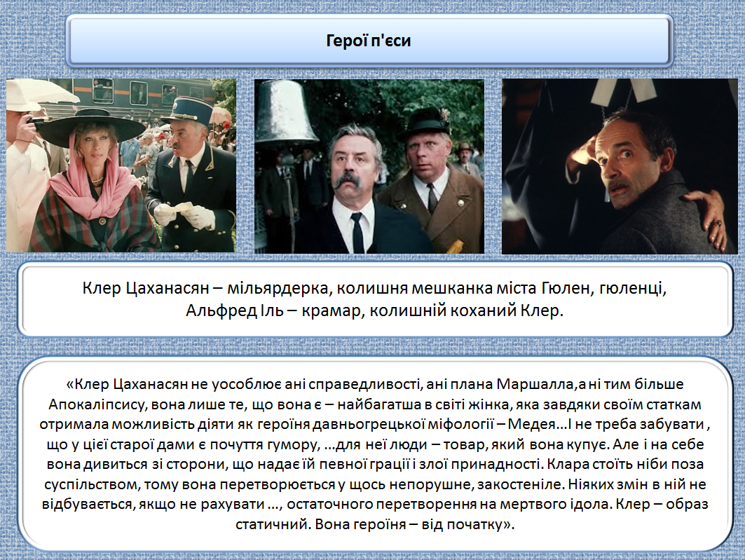Screen dimensions: 745x560
Task: Select the photo of mustached man under bell
Action: click(x=369, y=166)
